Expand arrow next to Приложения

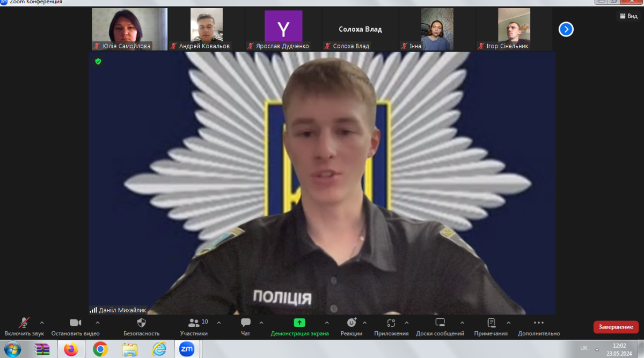coord(406,323)
